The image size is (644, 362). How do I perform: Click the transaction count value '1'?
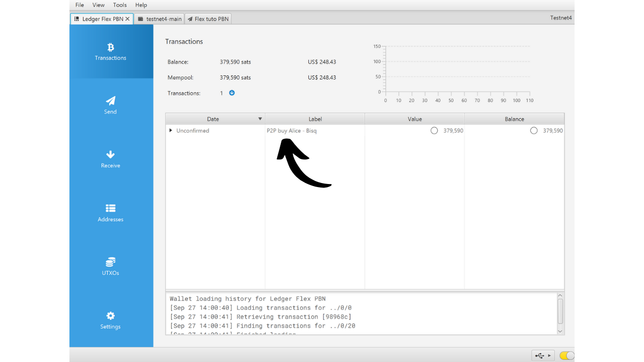coord(221,93)
